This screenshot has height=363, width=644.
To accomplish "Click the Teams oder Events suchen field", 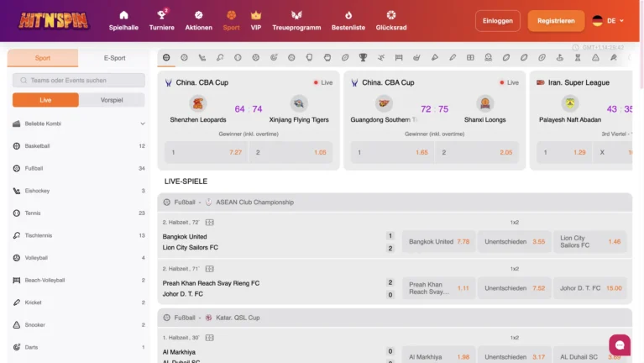I will pos(79,80).
